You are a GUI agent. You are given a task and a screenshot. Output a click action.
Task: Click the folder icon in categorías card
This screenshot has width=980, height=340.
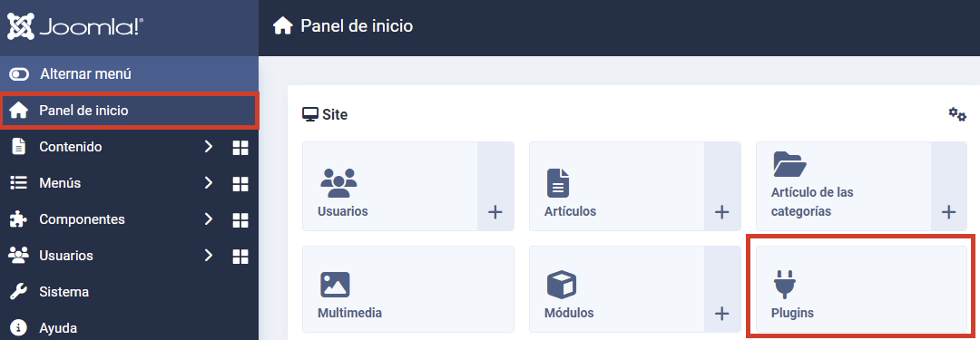(790, 164)
